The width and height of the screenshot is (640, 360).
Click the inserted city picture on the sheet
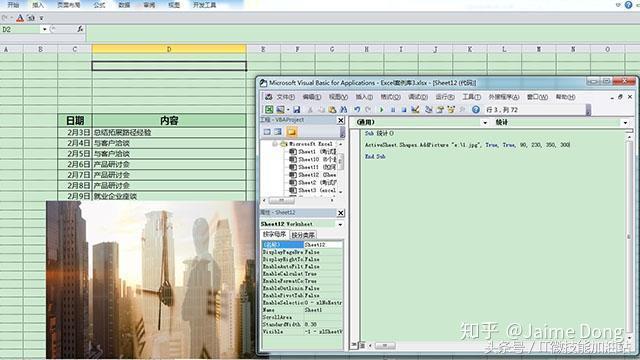pos(151,280)
